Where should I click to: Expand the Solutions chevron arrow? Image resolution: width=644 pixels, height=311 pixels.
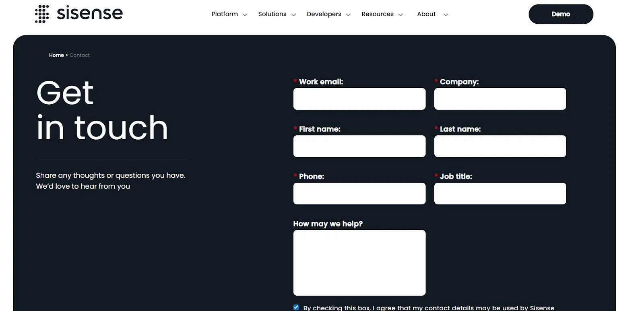[293, 15]
